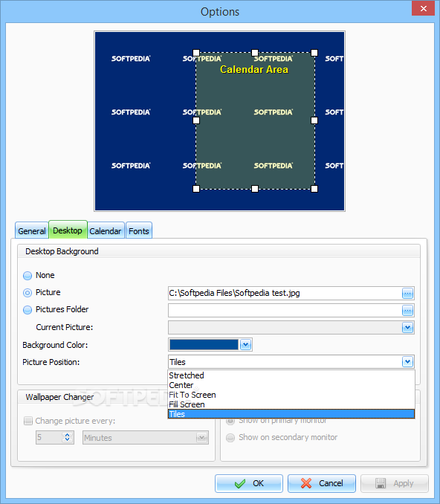Click the Picture file path field
Viewport: 440px width, 504px height.
click(285, 293)
